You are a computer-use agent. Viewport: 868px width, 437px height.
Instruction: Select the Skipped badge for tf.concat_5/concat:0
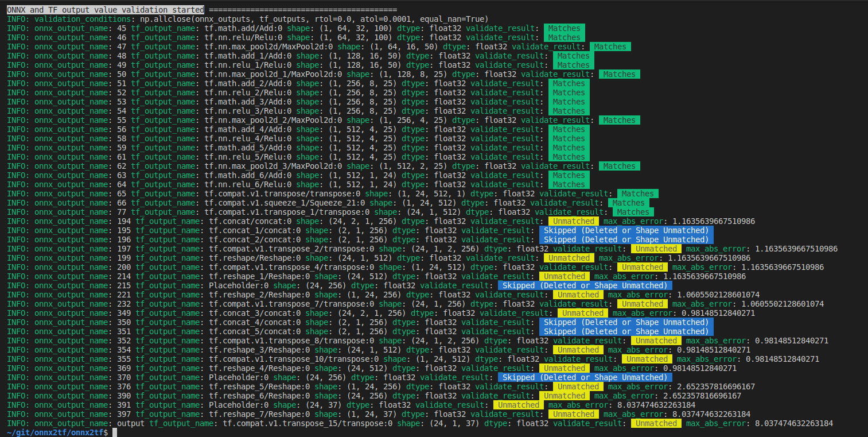(625, 331)
